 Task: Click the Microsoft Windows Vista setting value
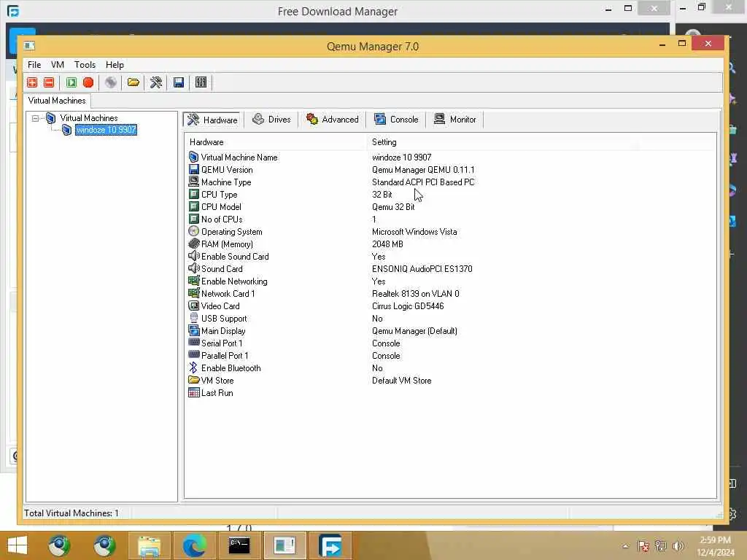414,231
